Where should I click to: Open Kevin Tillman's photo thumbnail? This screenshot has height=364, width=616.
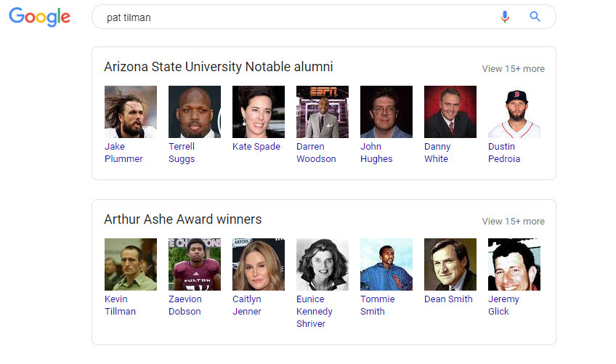(131, 264)
